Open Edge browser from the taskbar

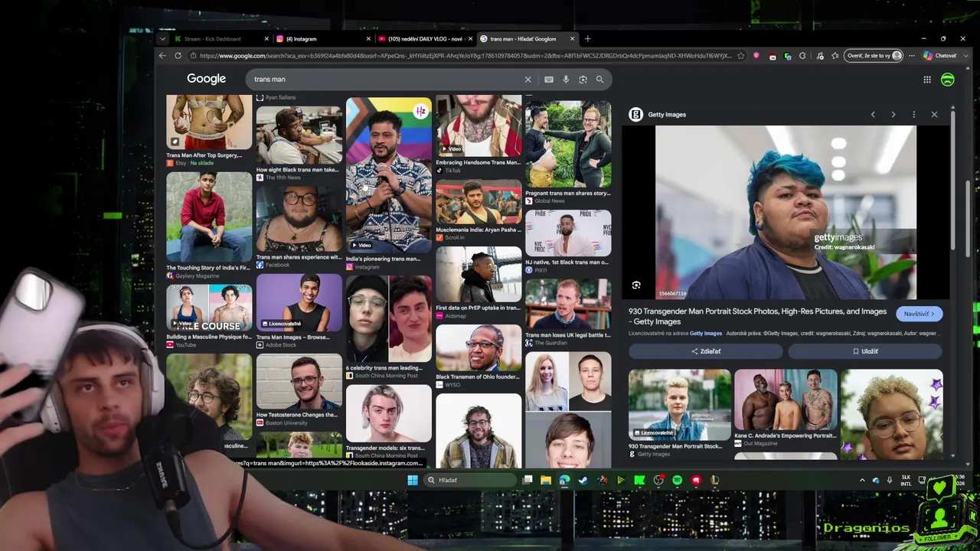[x=564, y=481]
